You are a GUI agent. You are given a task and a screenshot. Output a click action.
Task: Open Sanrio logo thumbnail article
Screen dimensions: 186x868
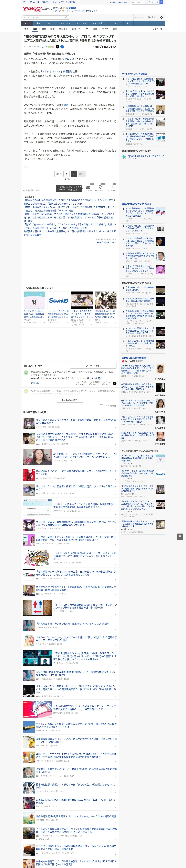click(x=58, y=300)
